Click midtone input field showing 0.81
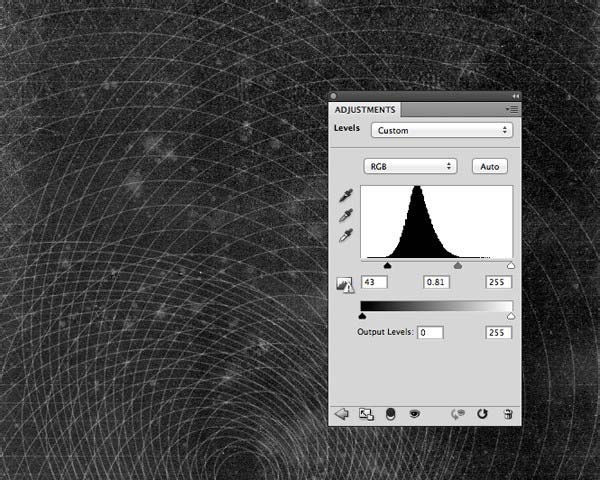This screenshot has width=600, height=480. tap(436, 282)
